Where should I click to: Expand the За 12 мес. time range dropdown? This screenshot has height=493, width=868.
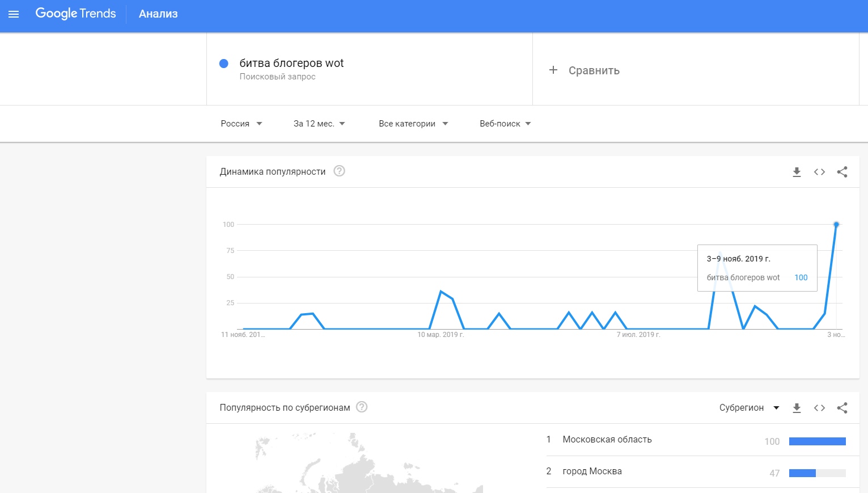click(x=319, y=124)
